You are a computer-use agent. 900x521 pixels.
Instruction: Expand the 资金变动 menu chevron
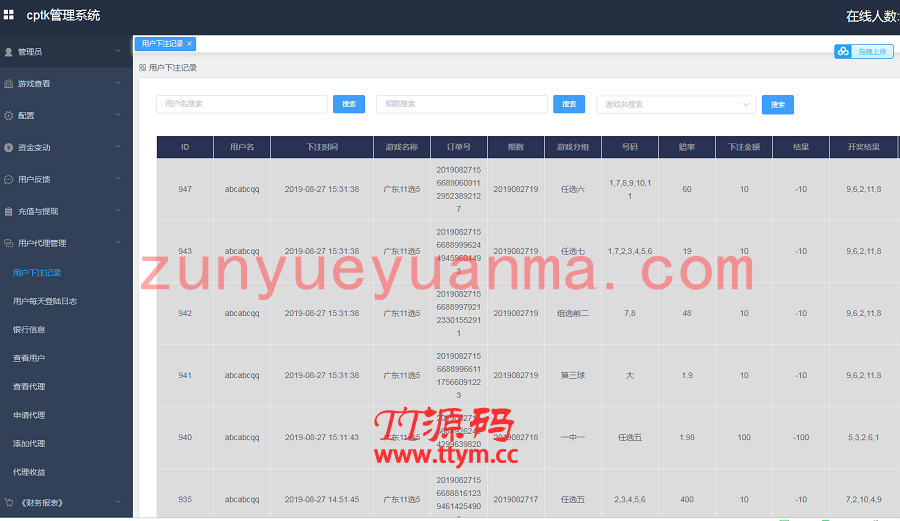pos(118,147)
